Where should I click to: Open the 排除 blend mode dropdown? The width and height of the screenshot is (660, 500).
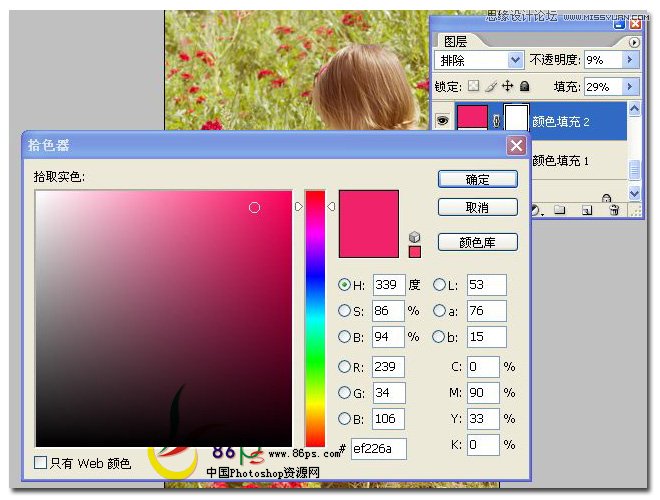pyautogui.click(x=515, y=60)
